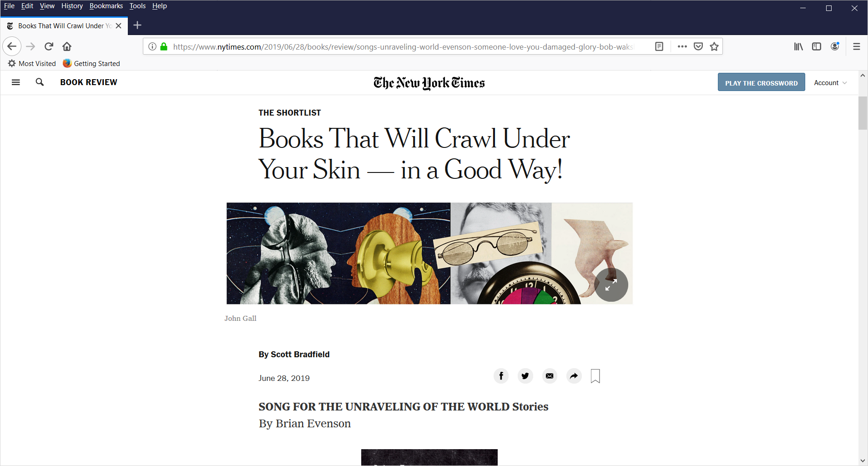Open the Book Review section link

(x=89, y=82)
